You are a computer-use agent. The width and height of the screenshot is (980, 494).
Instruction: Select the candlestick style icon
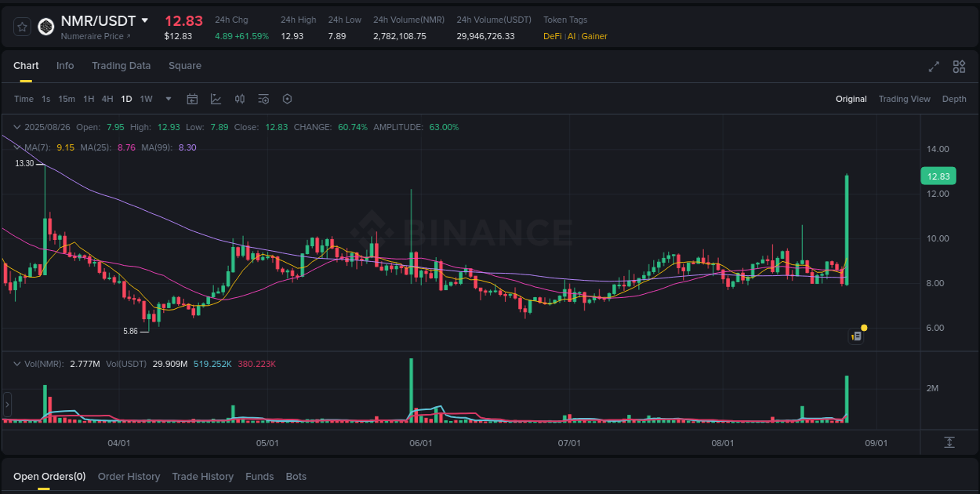pos(240,98)
